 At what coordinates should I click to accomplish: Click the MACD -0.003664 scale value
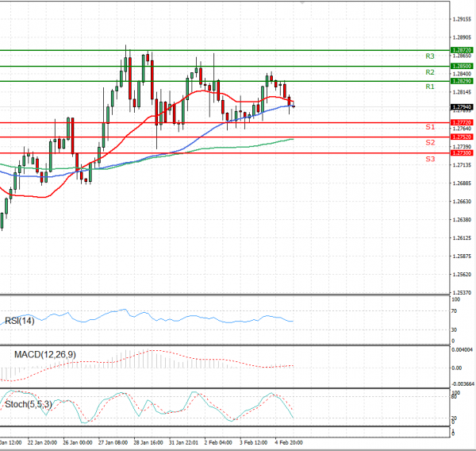[x=463, y=384]
